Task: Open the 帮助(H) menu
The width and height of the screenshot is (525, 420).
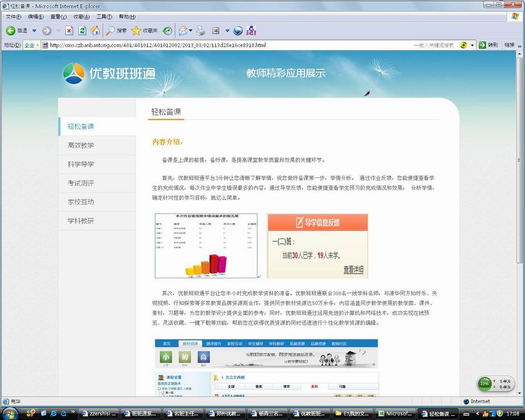Action: pos(127,17)
